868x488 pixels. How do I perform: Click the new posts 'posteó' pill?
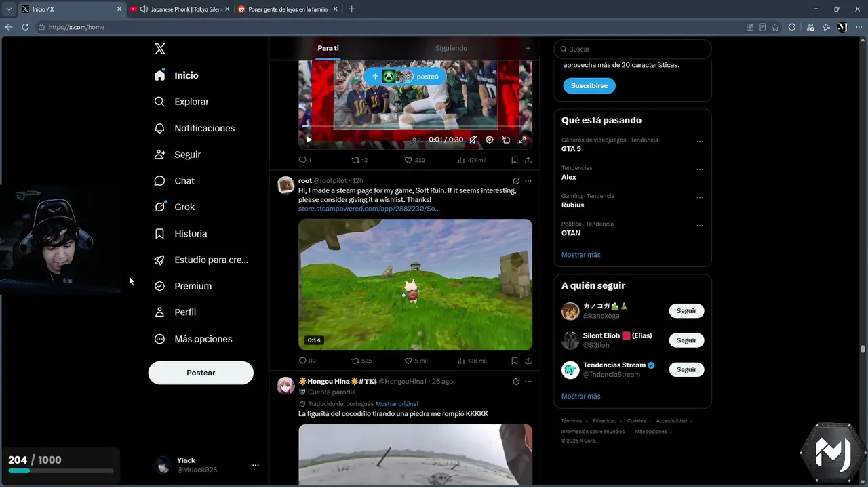click(x=405, y=77)
